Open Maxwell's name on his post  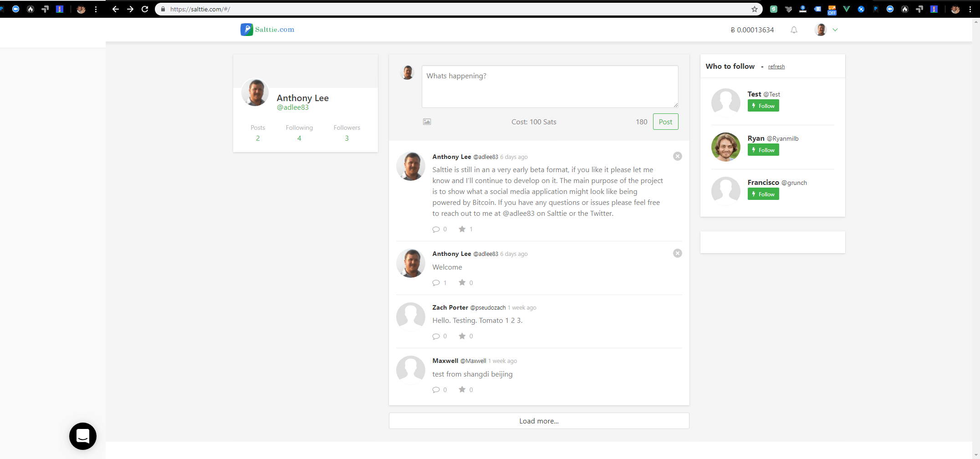445,361
